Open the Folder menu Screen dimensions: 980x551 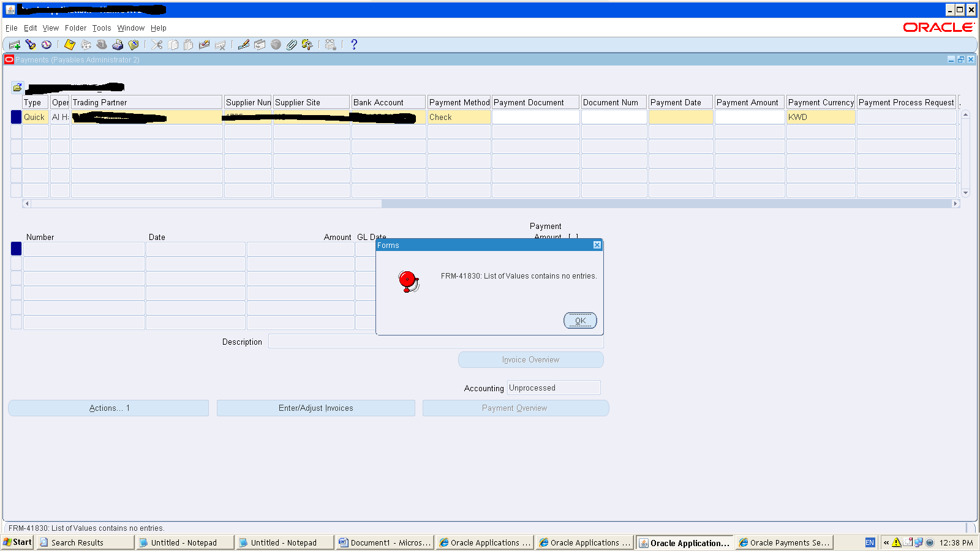tap(75, 28)
